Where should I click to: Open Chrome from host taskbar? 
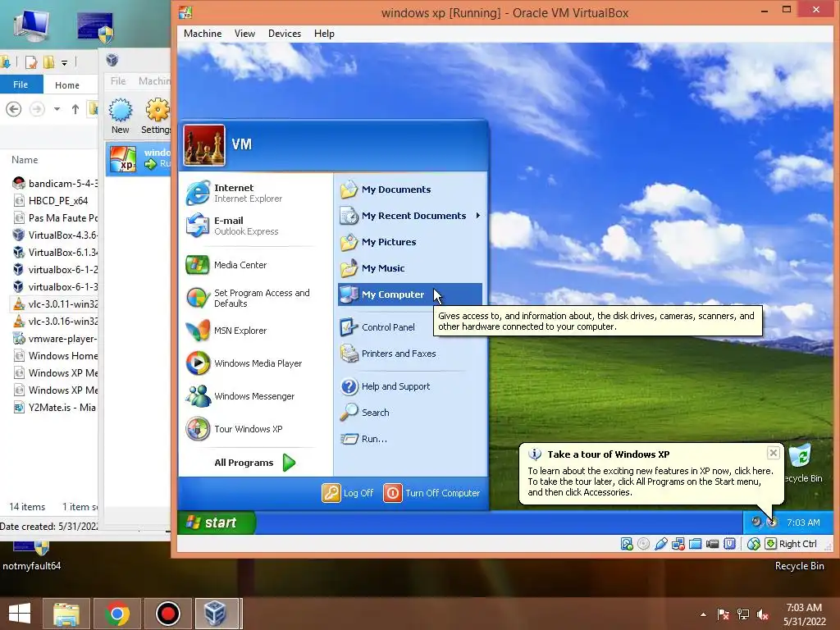click(116, 614)
